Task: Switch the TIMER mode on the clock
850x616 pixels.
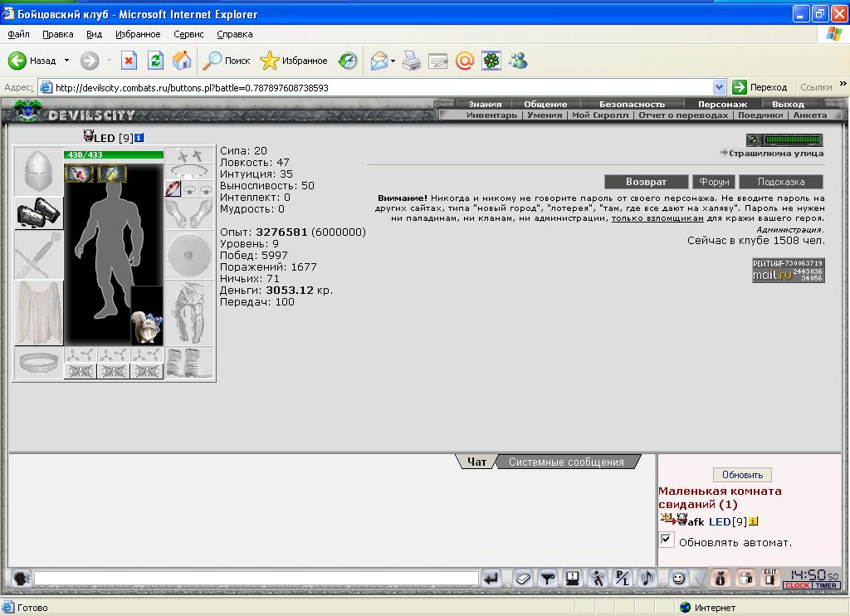Action: pyautogui.click(x=826, y=585)
